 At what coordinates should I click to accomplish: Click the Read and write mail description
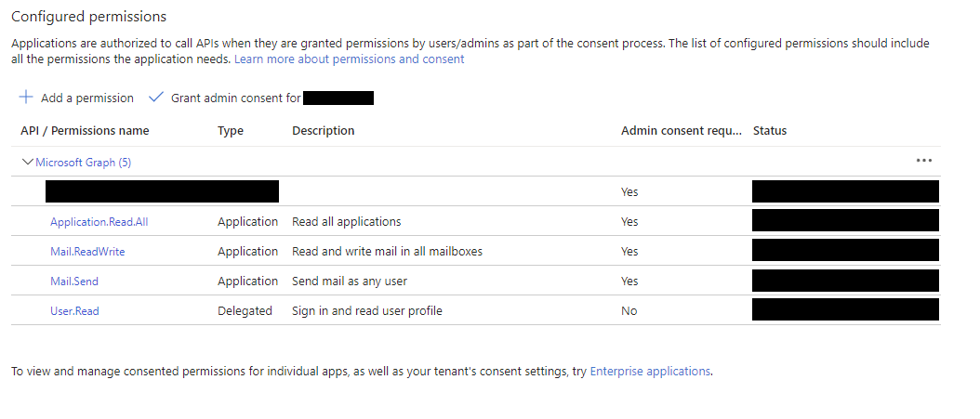tap(387, 252)
